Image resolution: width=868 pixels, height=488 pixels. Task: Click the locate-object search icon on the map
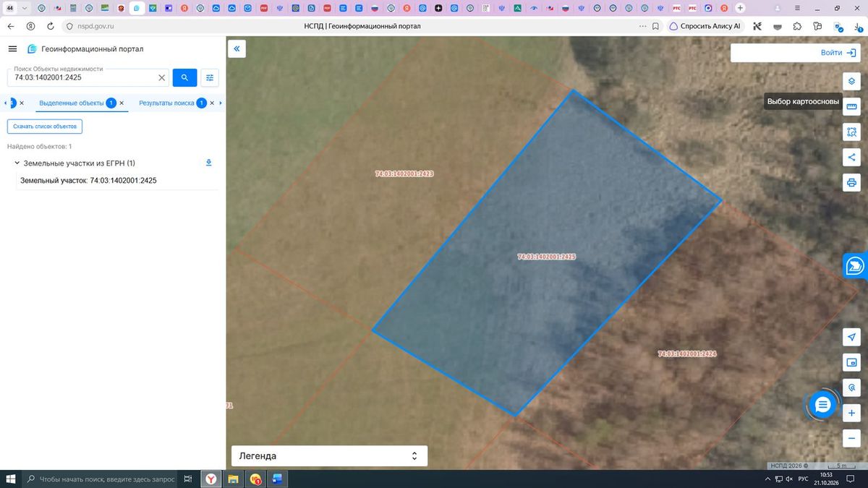pos(851,388)
